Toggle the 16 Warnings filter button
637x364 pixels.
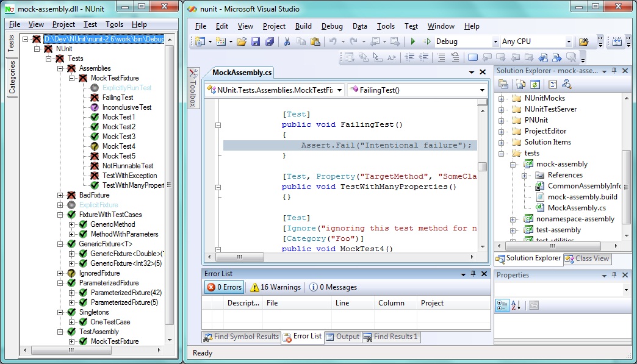pos(275,287)
